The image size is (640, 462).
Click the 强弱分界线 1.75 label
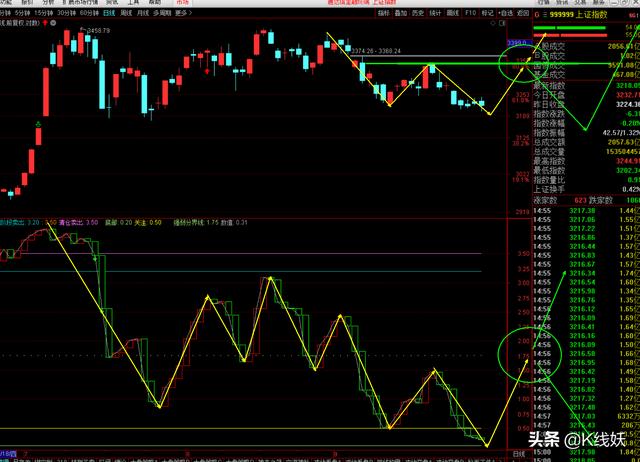pyautogui.click(x=197, y=222)
